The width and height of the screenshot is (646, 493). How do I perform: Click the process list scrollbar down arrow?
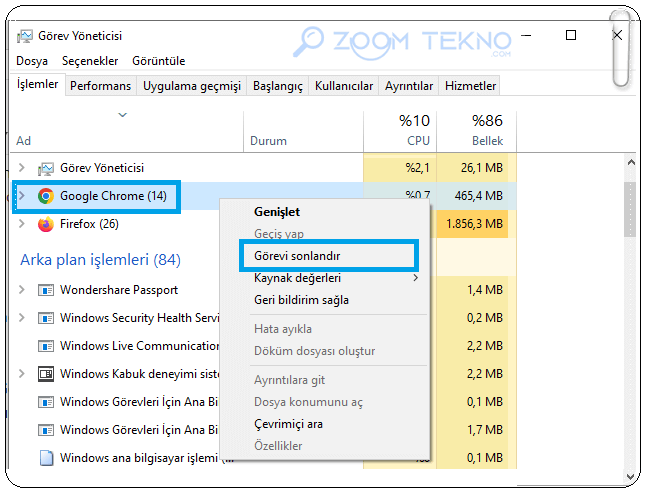point(630,476)
